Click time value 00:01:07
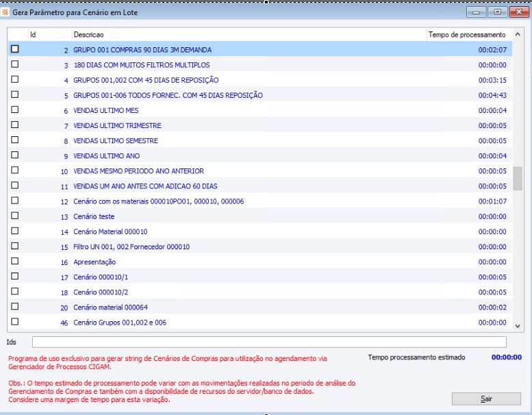Viewport: 532px width, 415px height. [x=492, y=201]
